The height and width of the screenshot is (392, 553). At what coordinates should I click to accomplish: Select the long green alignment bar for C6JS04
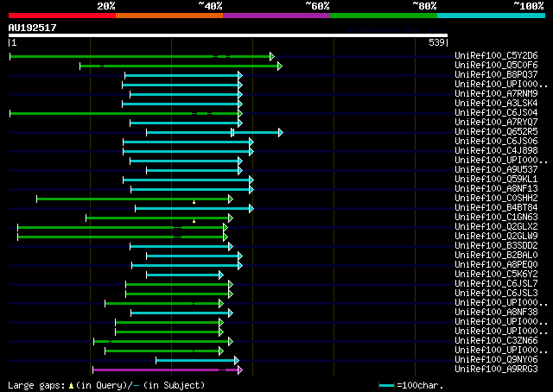pyautogui.click(x=124, y=113)
